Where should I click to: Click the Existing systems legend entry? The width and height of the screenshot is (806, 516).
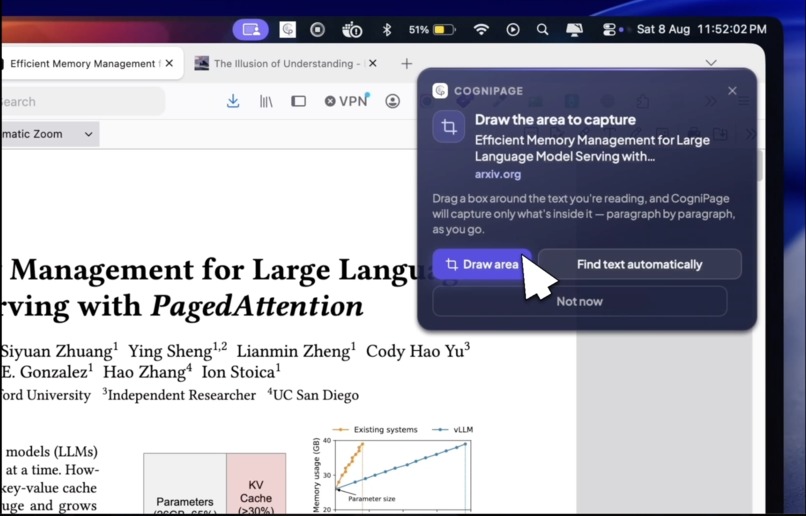(x=375, y=430)
